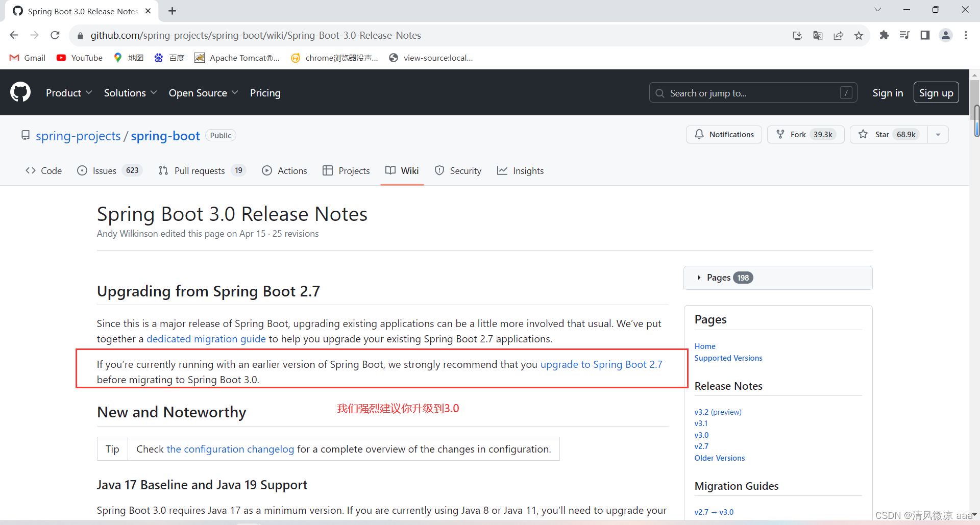Open YouTube bookmark

click(80, 58)
